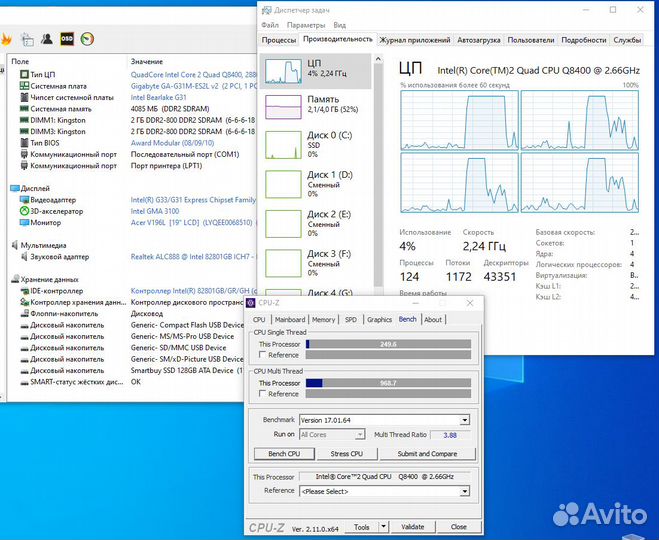
Task: Open the Benchmark version dropdown
Action: pyautogui.click(x=464, y=420)
